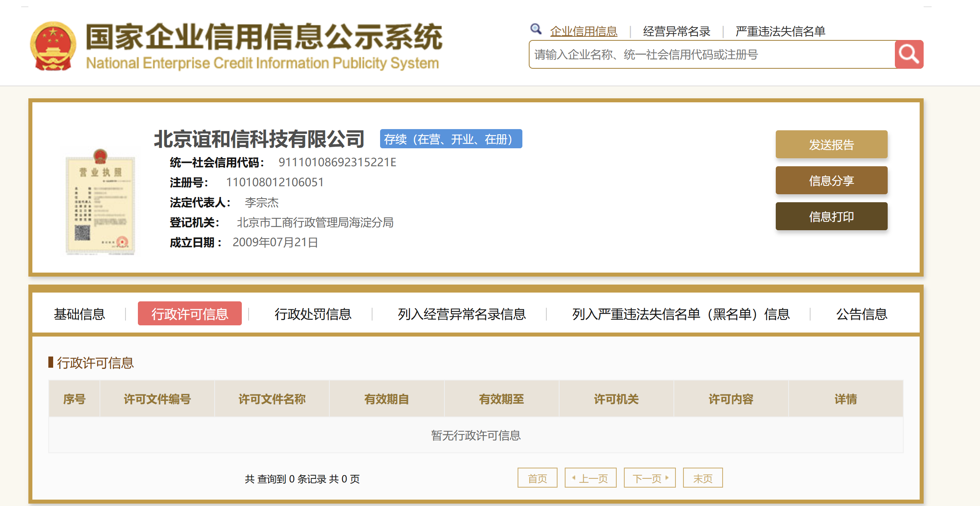980x506 pixels.
Task: Open the 列入严重违法失信名单（黑名单）信息 tab
Action: (x=681, y=314)
